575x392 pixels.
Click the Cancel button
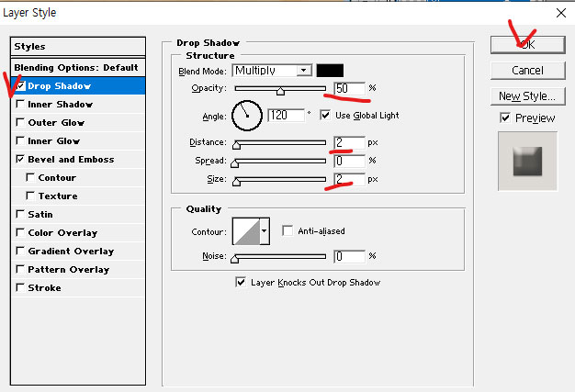coord(527,71)
